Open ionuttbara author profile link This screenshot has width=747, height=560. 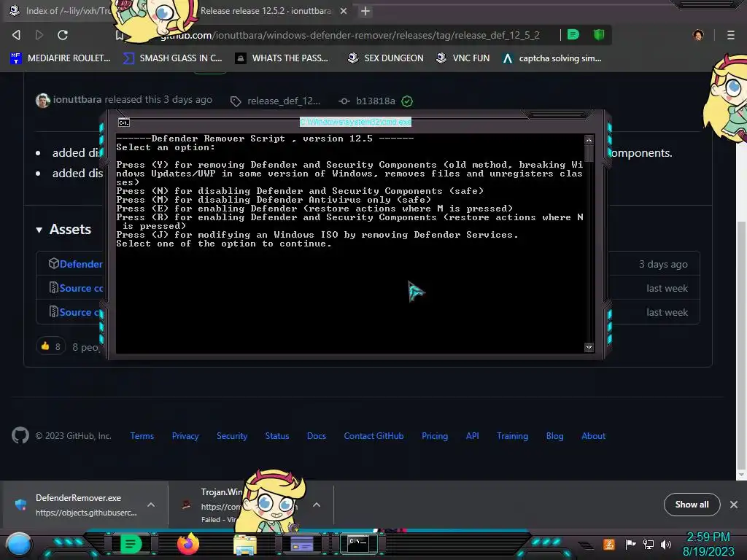click(x=77, y=99)
